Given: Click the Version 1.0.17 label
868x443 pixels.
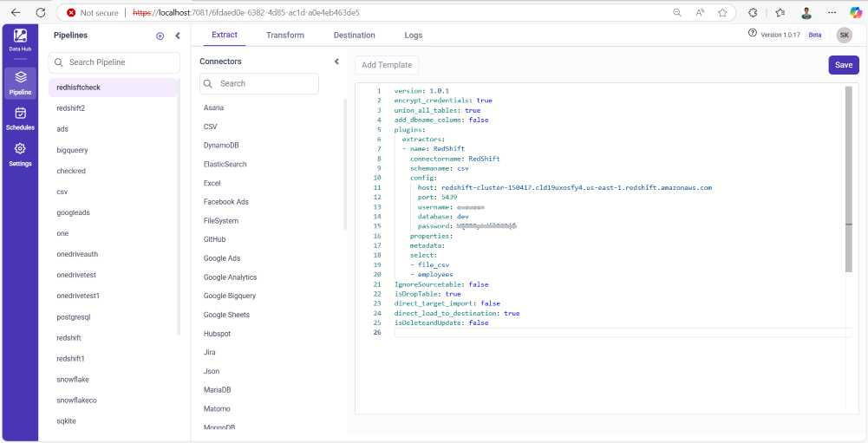Looking at the screenshot, I should coord(780,35).
